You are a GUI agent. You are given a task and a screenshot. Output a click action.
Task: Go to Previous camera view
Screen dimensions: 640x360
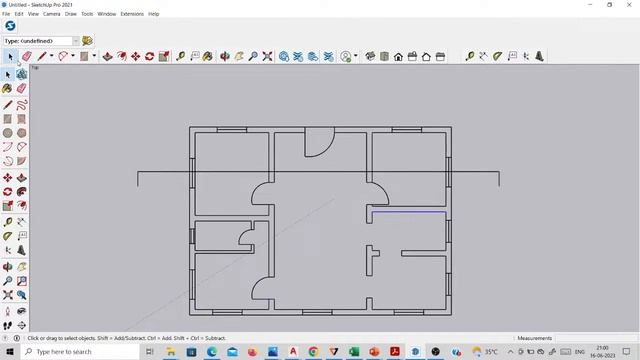pos(22,295)
